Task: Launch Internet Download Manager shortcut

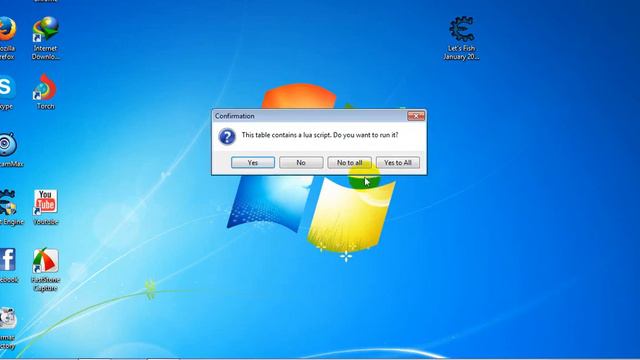Action: (45, 38)
